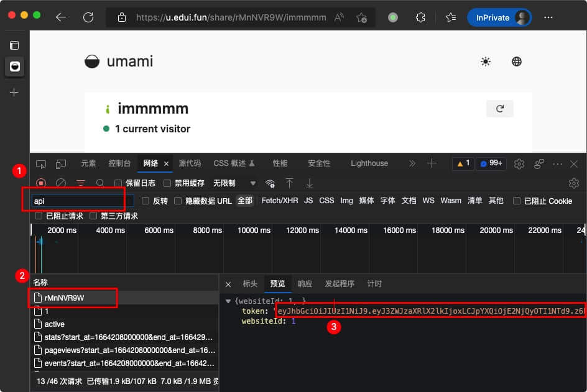This screenshot has width=587, height=392.
Task: Add a DevTools tool with the plus icon
Action: [x=432, y=163]
